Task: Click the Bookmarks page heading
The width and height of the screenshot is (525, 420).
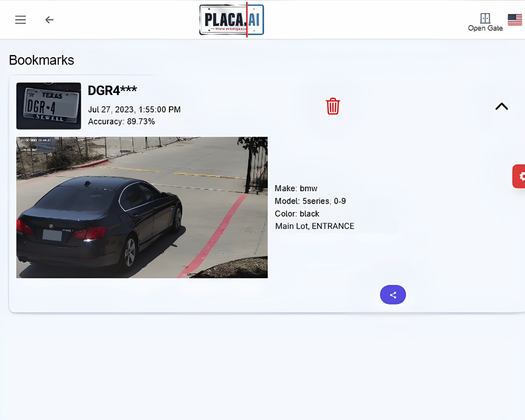Action: [41, 60]
